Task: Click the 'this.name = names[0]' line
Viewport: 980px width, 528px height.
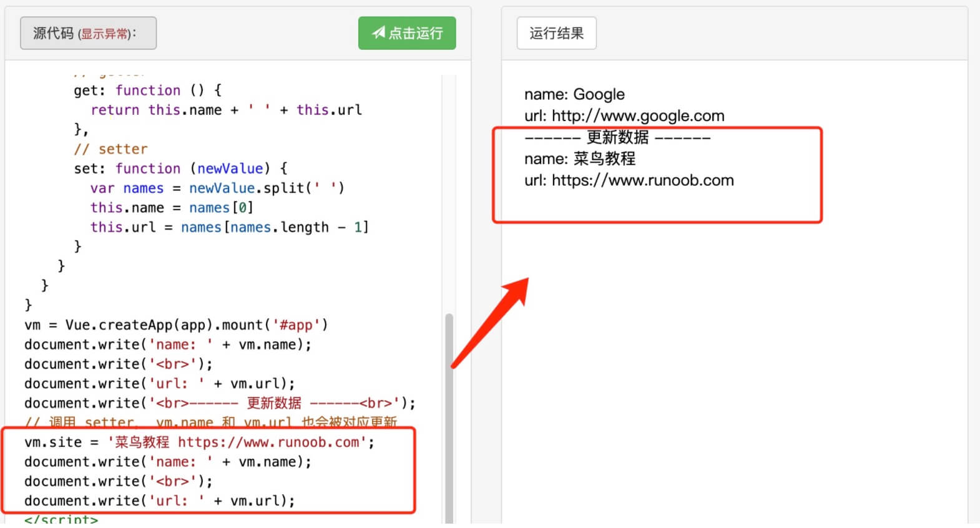Action: [171, 207]
